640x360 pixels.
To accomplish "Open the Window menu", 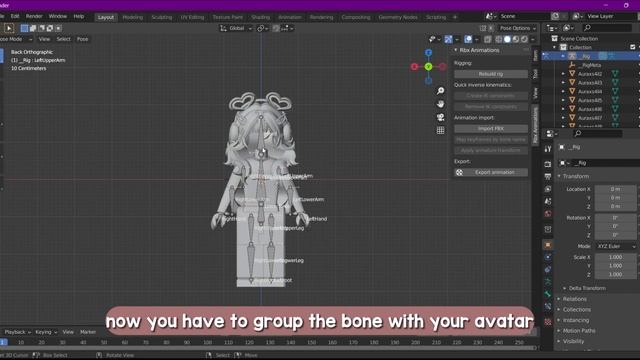I will [x=58, y=16].
